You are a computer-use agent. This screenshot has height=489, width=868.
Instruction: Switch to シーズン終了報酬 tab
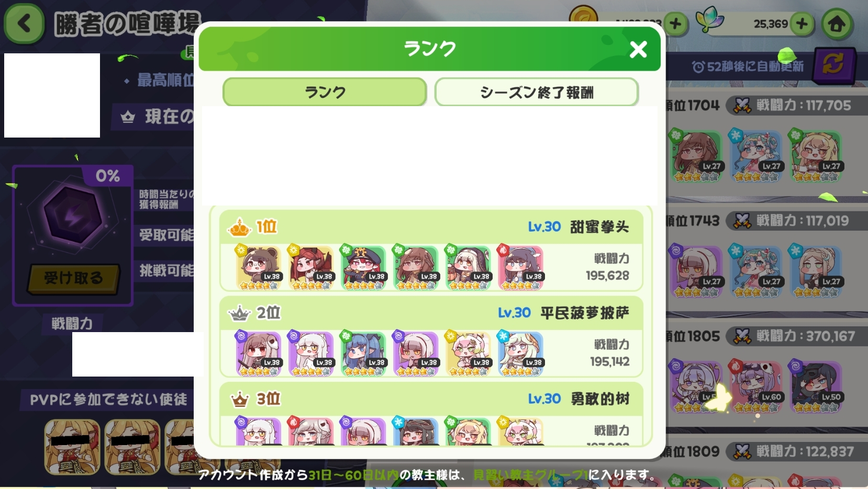(x=537, y=92)
